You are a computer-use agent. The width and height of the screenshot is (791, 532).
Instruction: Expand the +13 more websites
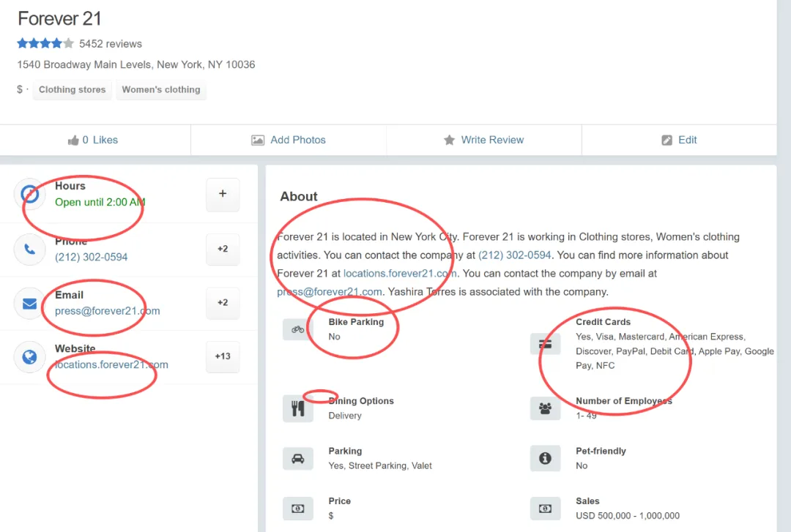(x=223, y=356)
